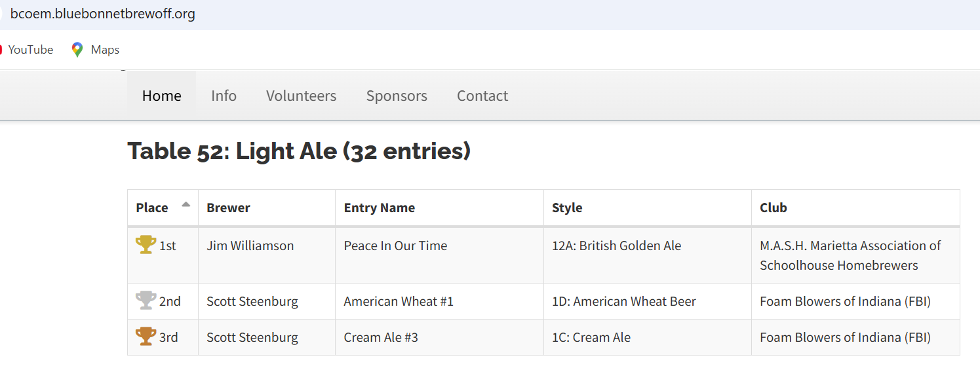The height and width of the screenshot is (385, 980).
Task: Click the Table 52: Light Ale heading
Action: [x=299, y=151]
